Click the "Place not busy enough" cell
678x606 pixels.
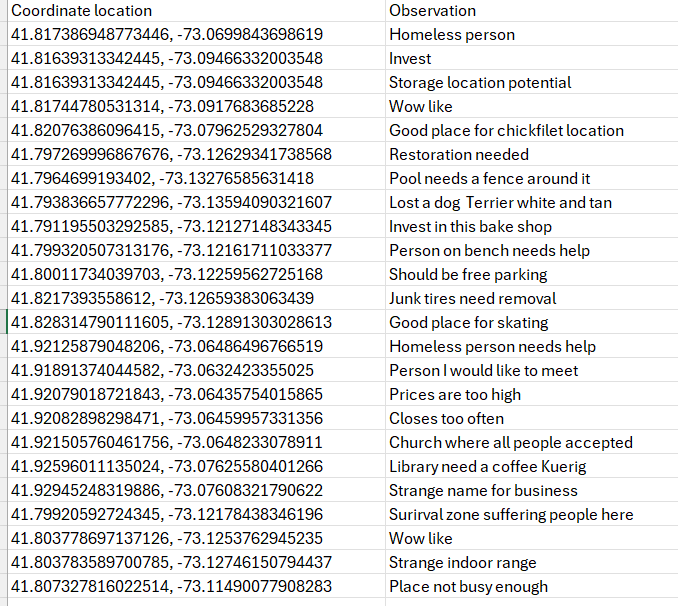[468, 587]
